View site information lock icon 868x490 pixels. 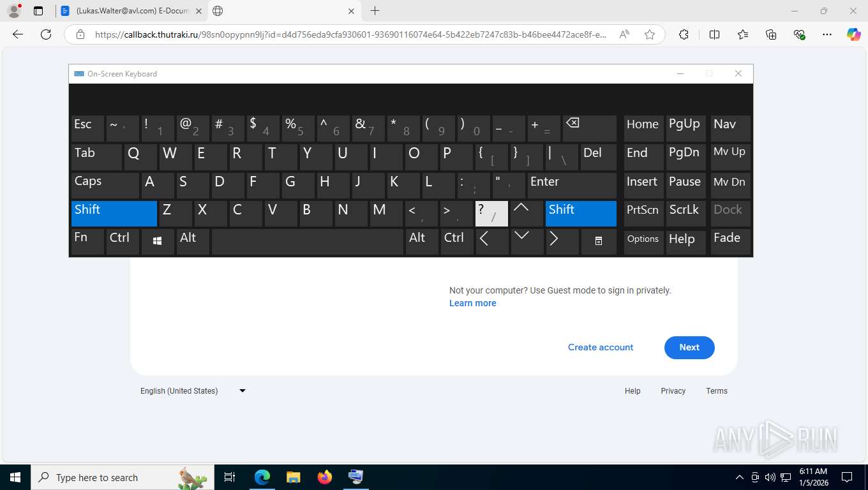pyautogui.click(x=80, y=34)
